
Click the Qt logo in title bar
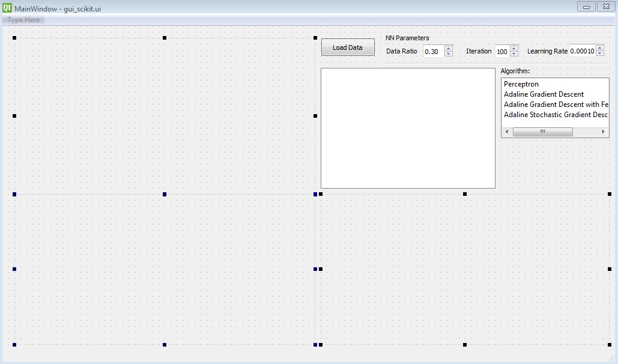pyautogui.click(x=7, y=7)
